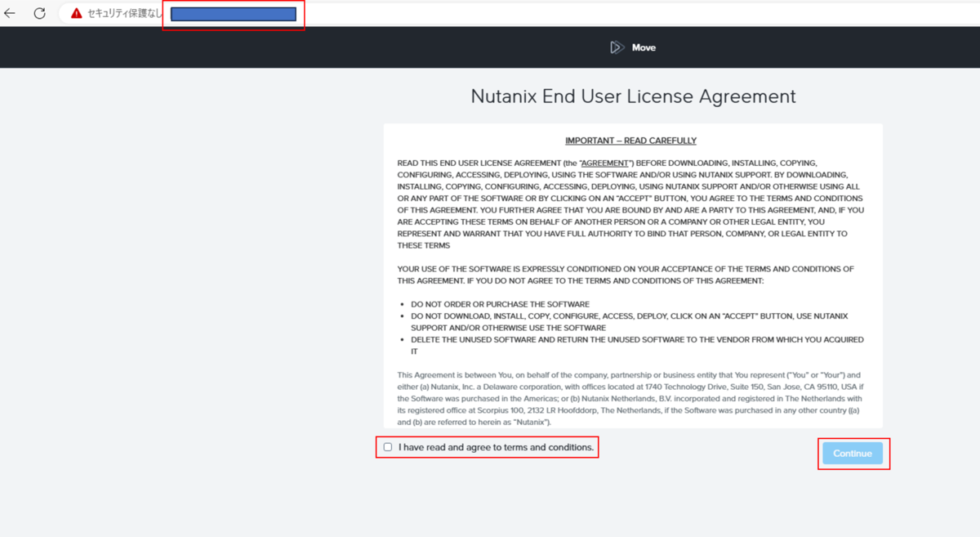Screen dimensions: 980x537
Task: Click the underlined AGREEMENT term in first paragraph
Action: point(605,163)
